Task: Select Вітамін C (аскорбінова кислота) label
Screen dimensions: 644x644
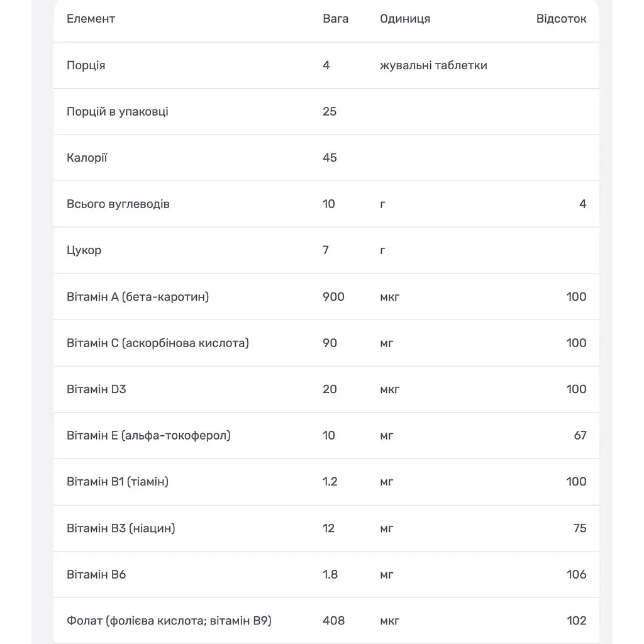Action: point(158,343)
